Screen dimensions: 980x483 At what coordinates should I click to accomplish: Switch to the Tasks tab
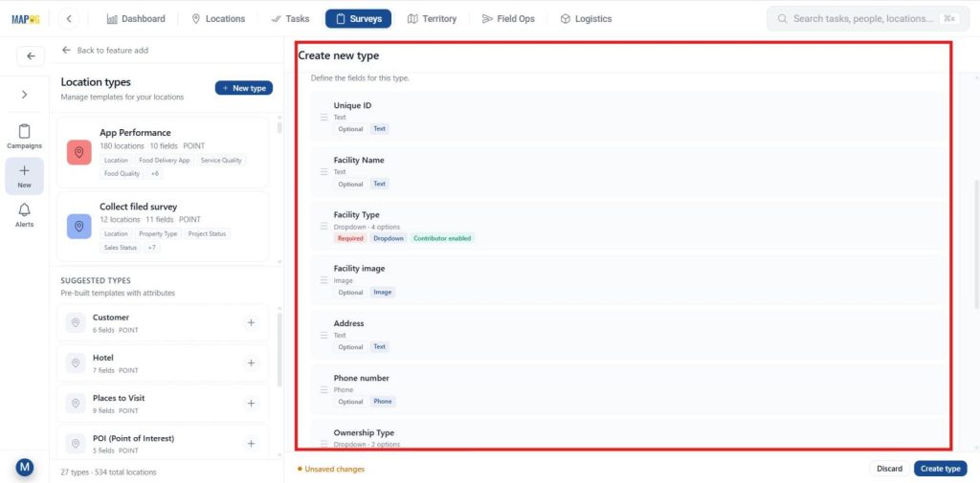(x=290, y=19)
